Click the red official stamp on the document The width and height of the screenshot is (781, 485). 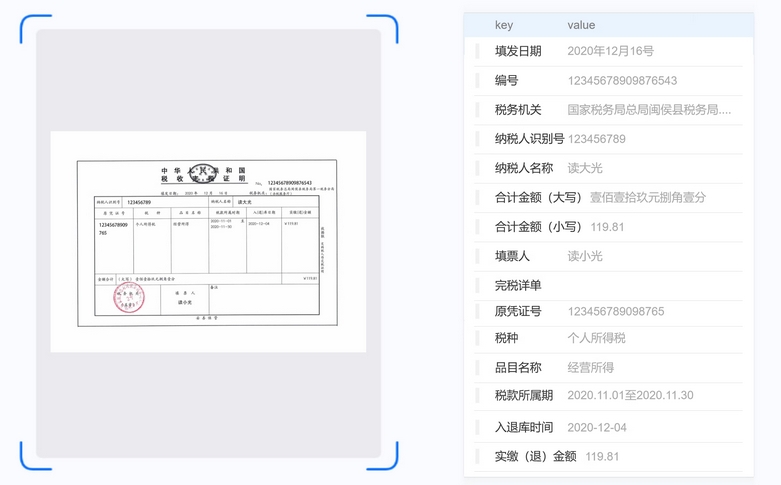coord(129,297)
